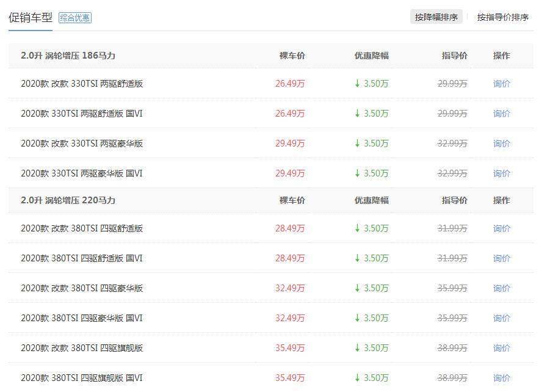Select model 2020款 改款 330TSI 两驱豪华版
The height and width of the screenshot is (392, 542).
coord(82,143)
